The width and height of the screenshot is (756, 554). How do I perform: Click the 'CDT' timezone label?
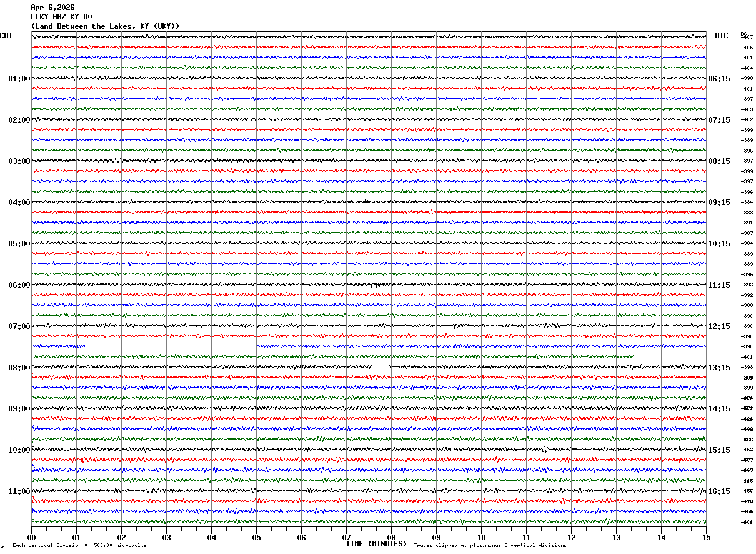[6, 36]
